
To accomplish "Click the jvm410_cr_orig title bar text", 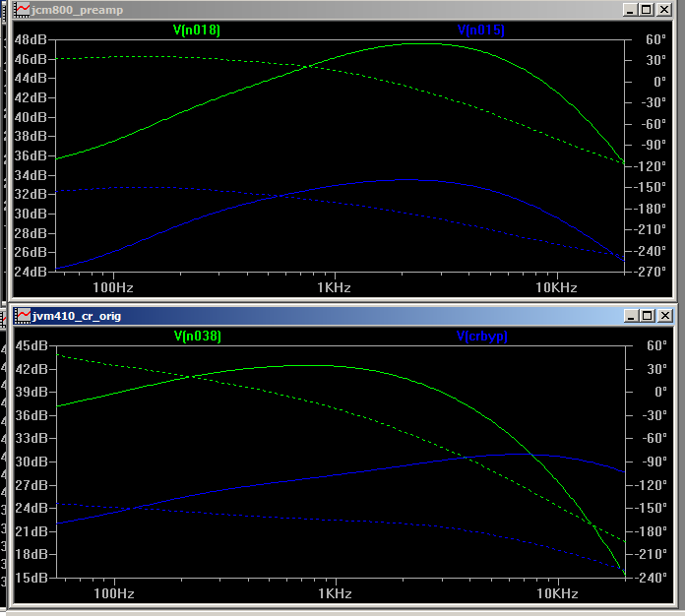I will point(77,316).
